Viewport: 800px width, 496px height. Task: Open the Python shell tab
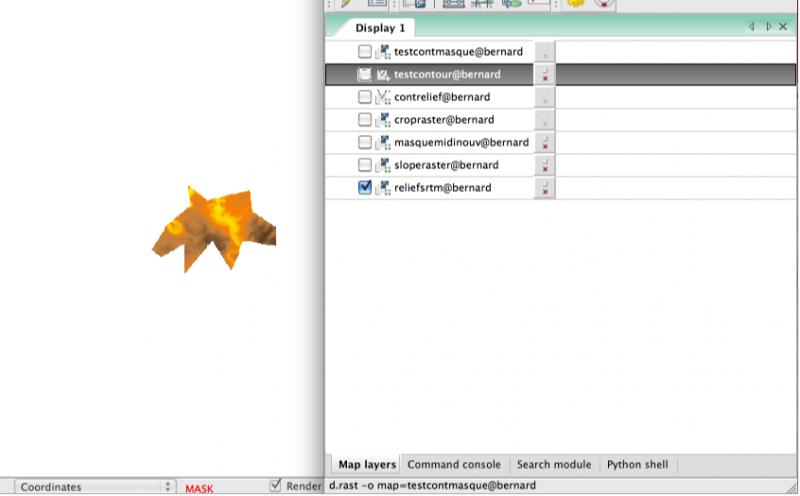[637, 465]
